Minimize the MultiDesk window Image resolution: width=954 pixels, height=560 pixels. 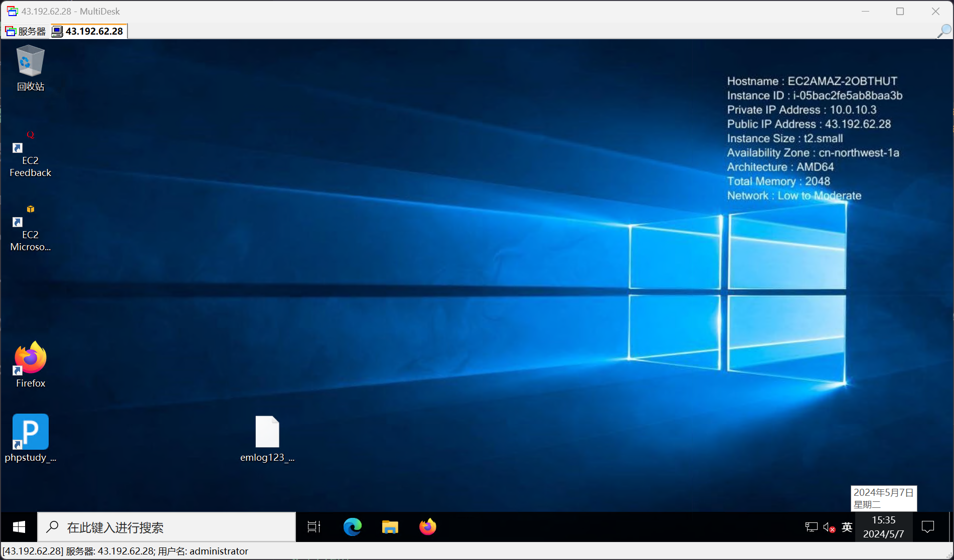click(865, 11)
